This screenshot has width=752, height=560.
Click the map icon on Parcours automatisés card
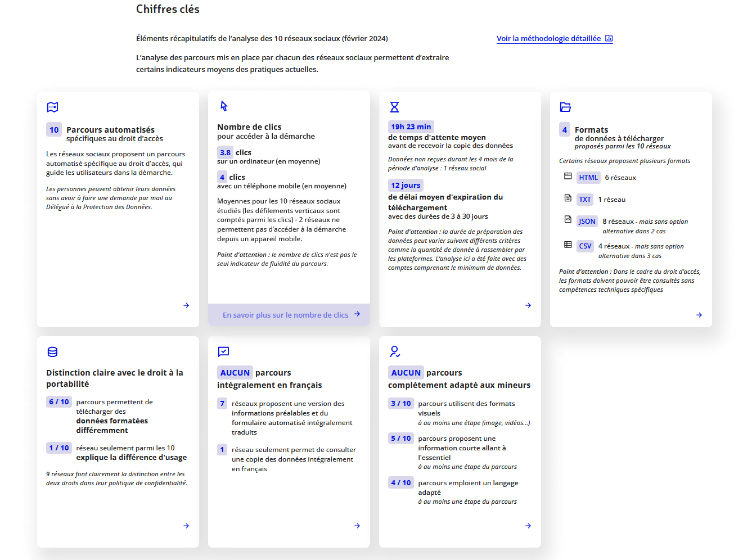[x=52, y=107]
